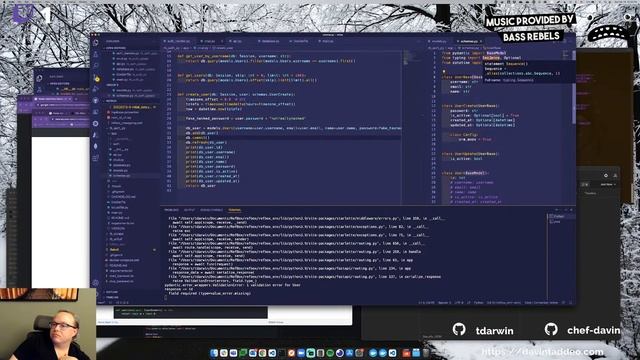
Task: Open models.py tab in right editor group
Action: pyautogui.click(x=438, y=41)
